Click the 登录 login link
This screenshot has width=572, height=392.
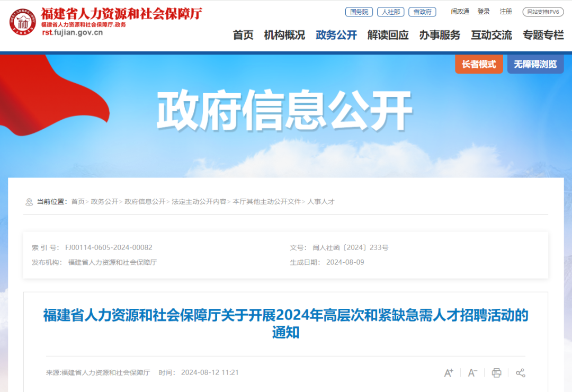[x=484, y=12]
